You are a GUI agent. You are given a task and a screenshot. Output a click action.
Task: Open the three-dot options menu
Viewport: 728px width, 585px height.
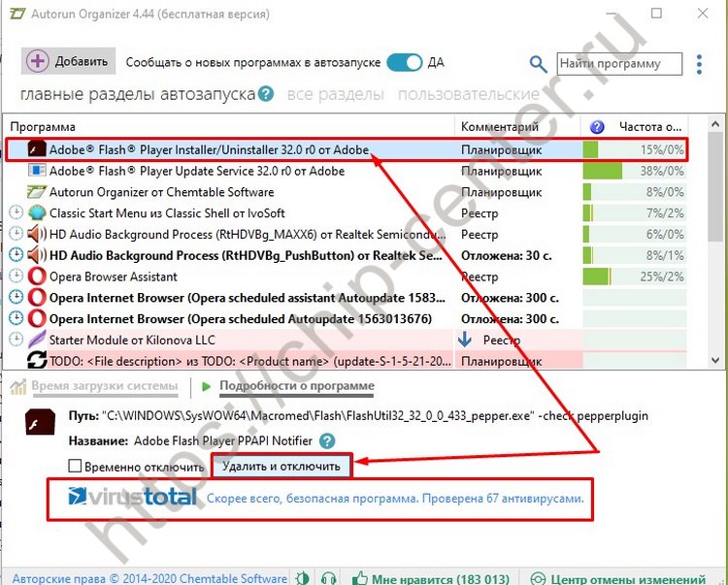[x=699, y=64]
